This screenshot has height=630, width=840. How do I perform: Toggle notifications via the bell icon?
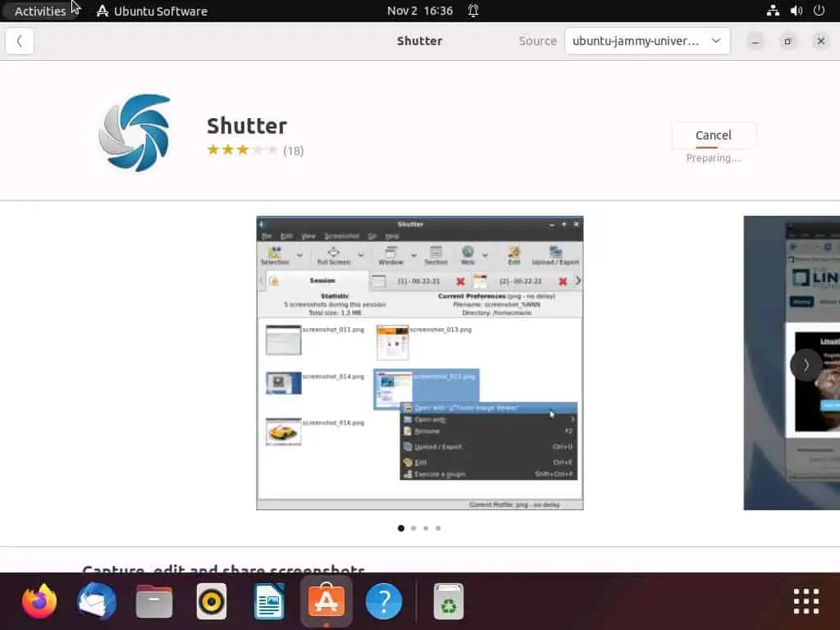click(474, 11)
